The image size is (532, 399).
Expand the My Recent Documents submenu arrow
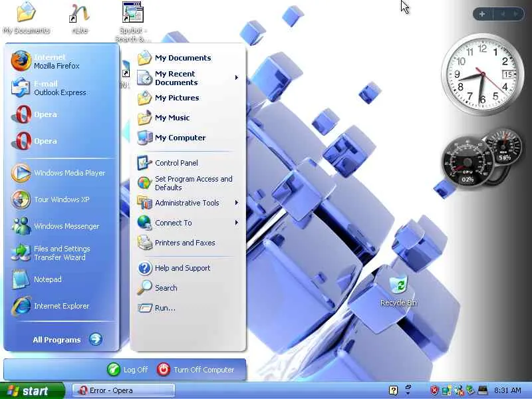coord(237,78)
